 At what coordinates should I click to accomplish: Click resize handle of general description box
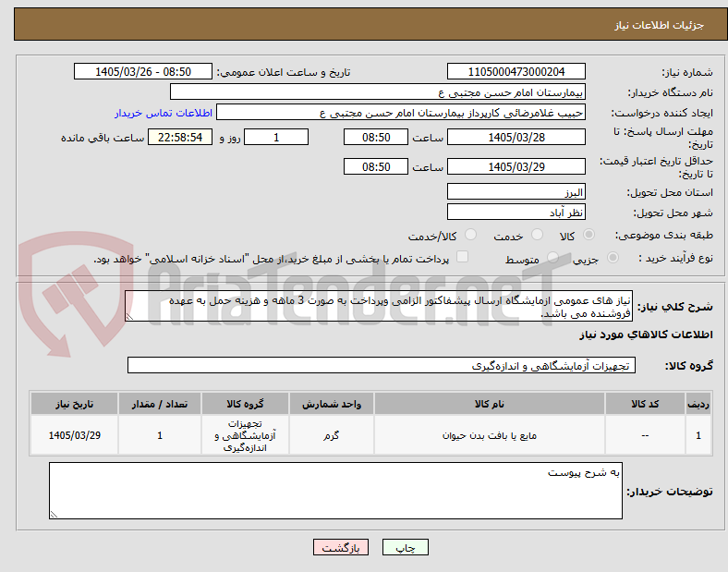click(x=129, y=317)
